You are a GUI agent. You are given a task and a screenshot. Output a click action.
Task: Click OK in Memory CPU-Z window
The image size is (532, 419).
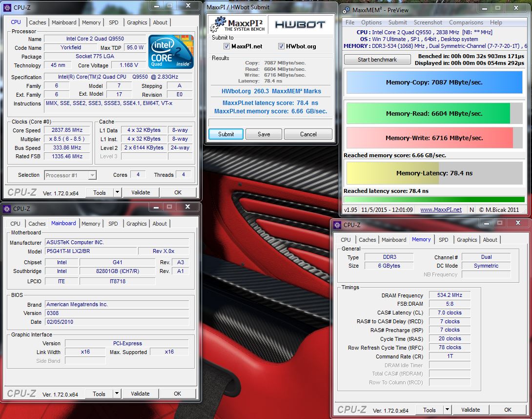point(508,410)
